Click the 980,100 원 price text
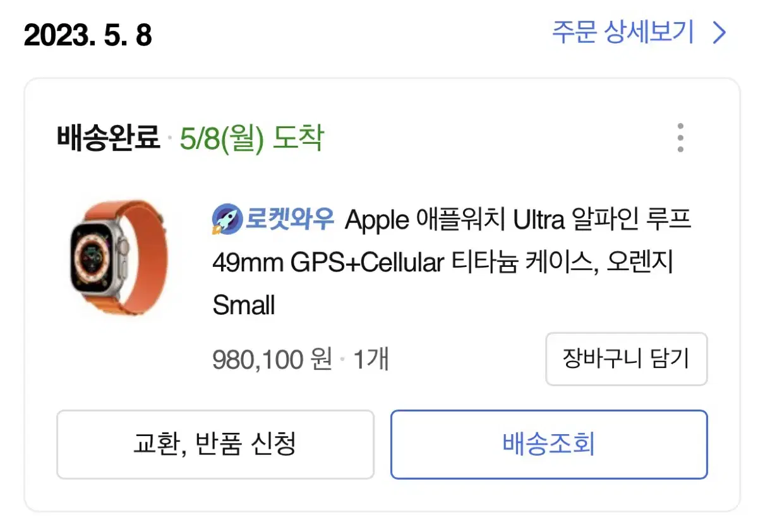Viewport: 758px width, 532px height. pos(272,359)
